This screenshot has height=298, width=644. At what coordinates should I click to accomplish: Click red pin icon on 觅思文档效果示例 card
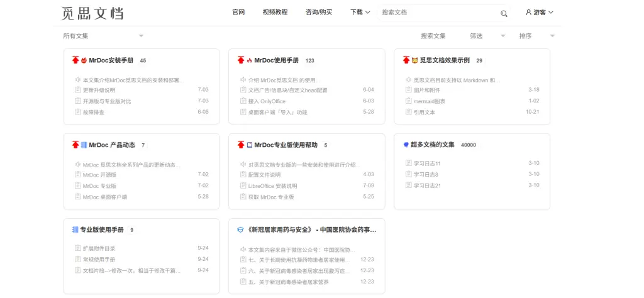pyautogui.click(x=406, y=60)
